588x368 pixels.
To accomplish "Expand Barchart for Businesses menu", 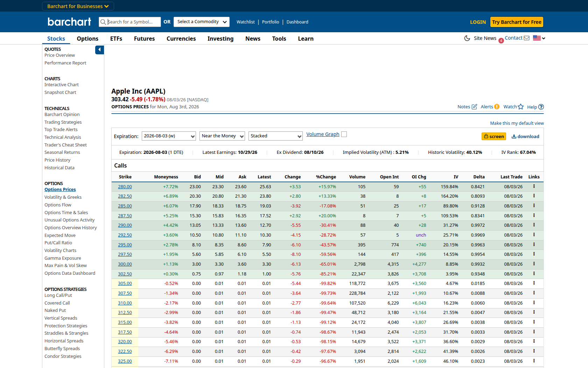I will (78, 6).
